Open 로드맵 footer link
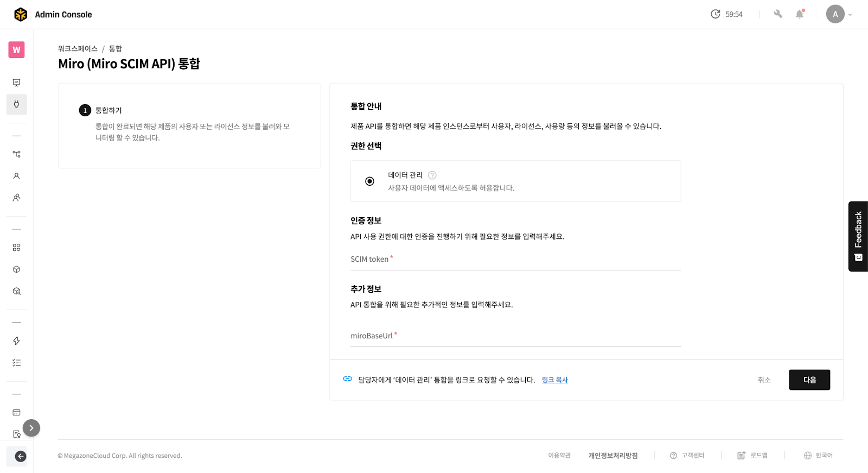Screen dimensions: 868x473 [752, 456]
